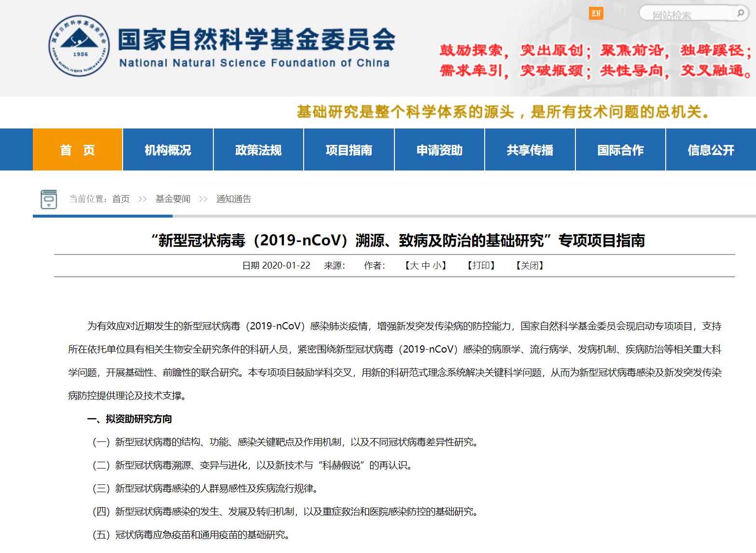Open the 首页 home tab

[x=77, y=150]
